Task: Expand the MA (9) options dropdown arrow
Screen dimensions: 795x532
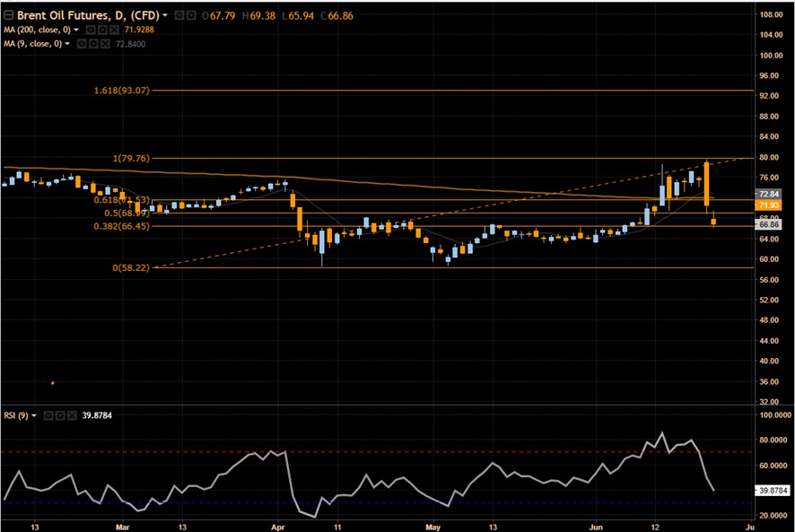Action: click(67, 44)
